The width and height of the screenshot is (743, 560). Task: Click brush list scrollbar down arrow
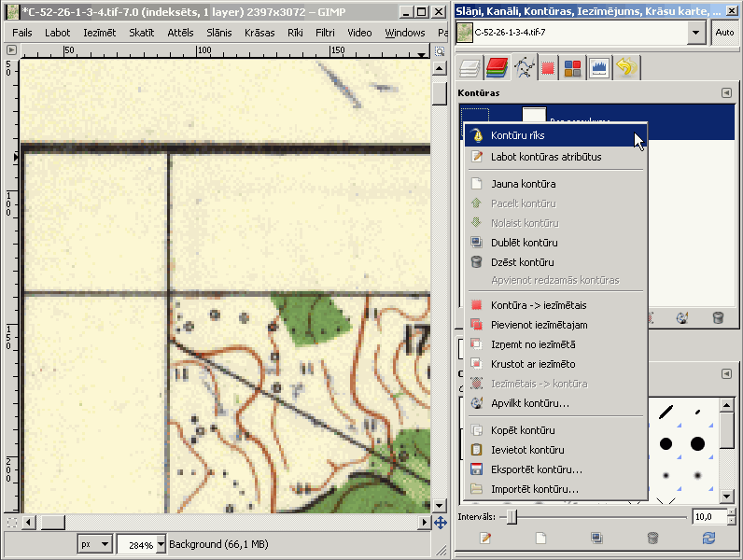tap(726, 496)
